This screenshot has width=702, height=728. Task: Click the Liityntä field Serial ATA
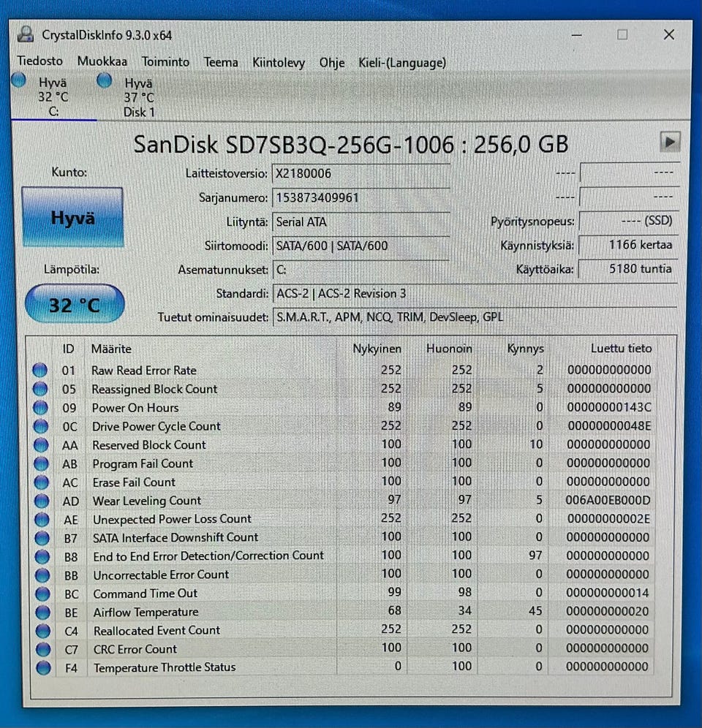pos(361,222)
